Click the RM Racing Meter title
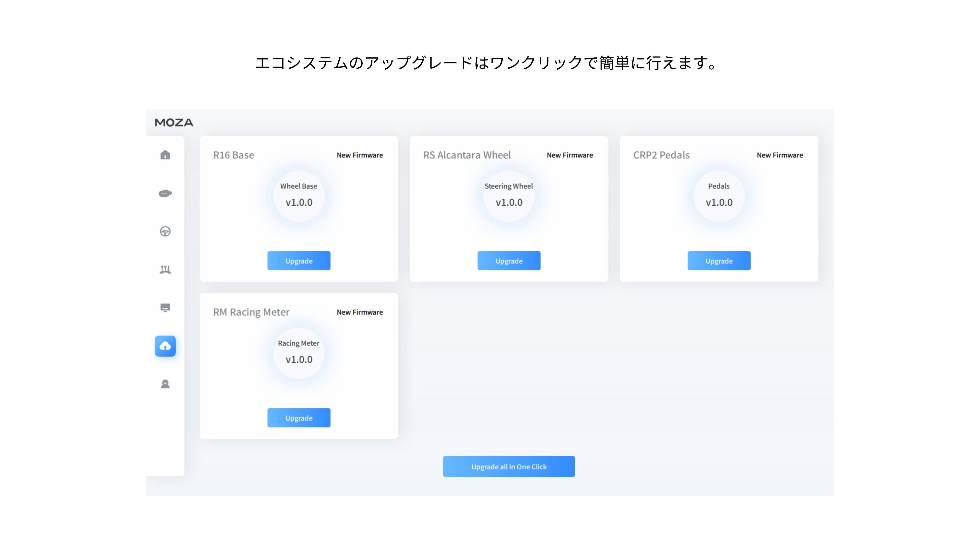 coord(251,312)
